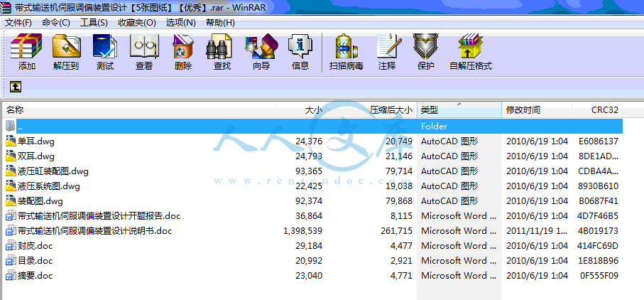Select the file name 封皮.doc
The image size is (644, 300).
[36, 246]
